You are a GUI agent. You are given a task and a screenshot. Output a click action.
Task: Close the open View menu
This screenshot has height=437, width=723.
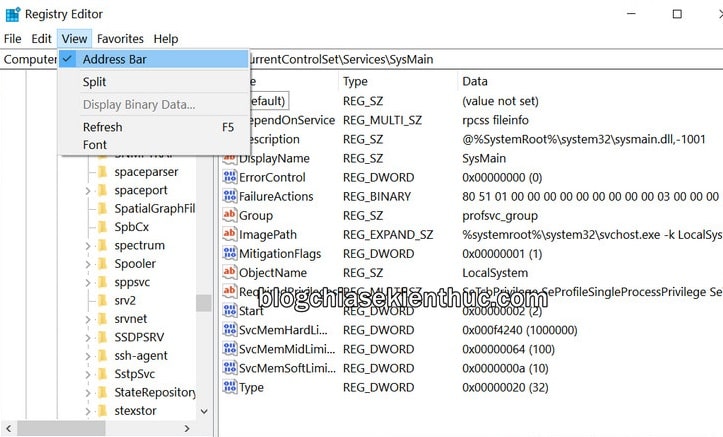click(x=74, y=39)
